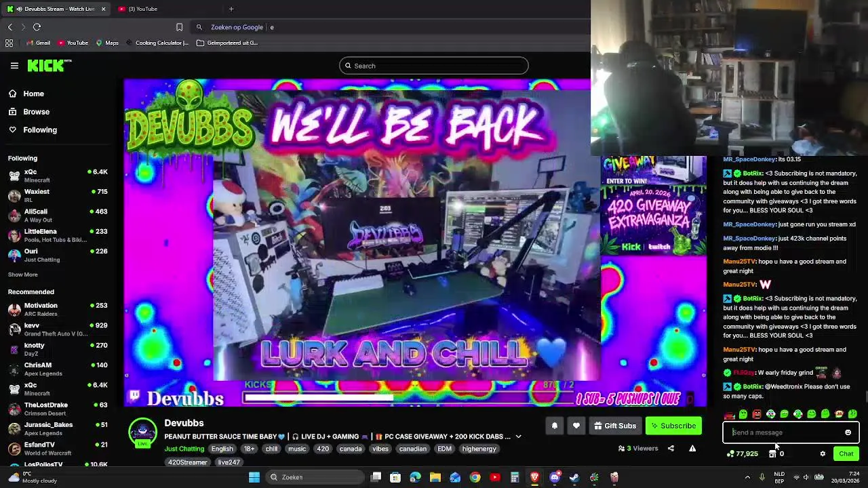Open Calculator from the taskbar
This screenshot has height=488, width=868.
coord(515,477)
